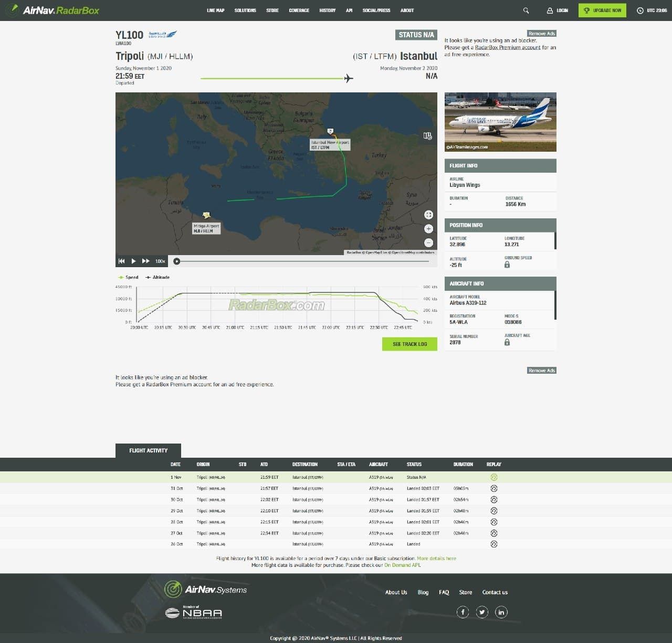This screenshot has width=672, height=643.
Task: Click the UTC clock in header
Action: (652, 10)
